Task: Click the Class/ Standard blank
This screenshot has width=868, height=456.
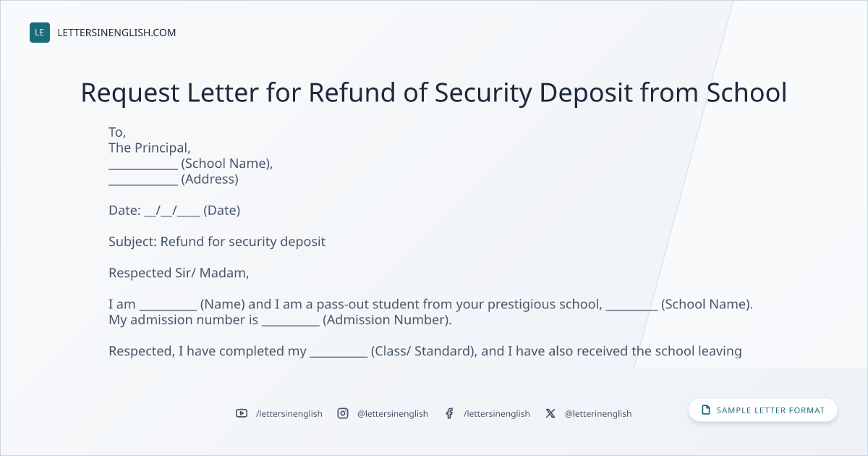Action: pos(339,351)
